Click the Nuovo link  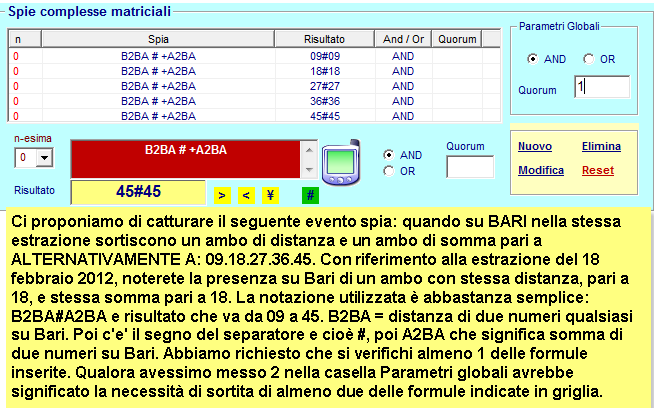535,146
